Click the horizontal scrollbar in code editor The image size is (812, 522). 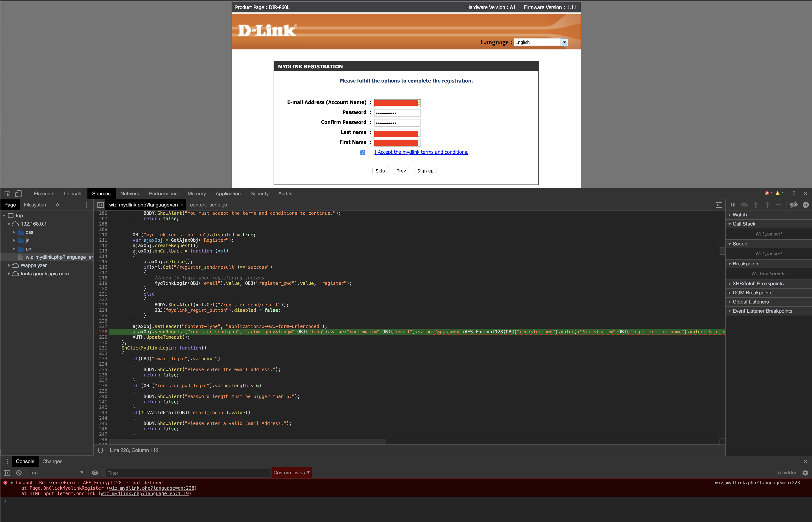point(247,442)
